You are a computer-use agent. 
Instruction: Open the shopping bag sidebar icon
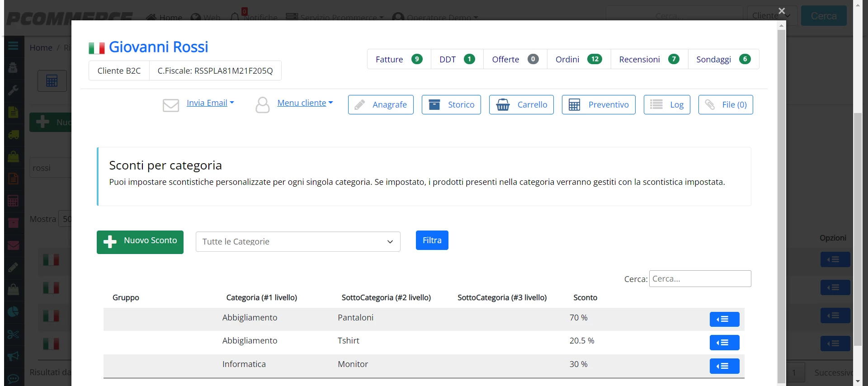point(13,156)
